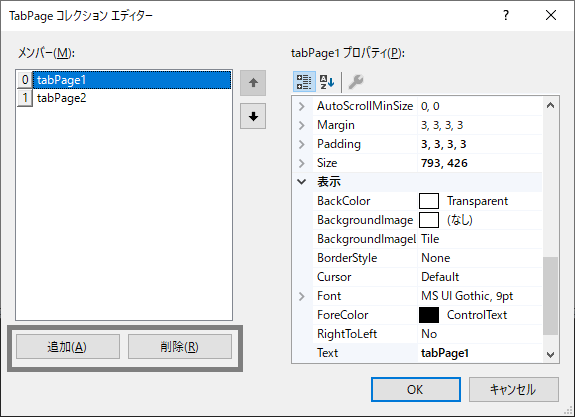This screenshot has height=417, width=575.
Task: Expand the Size property
Action: (x=302, y=163)
